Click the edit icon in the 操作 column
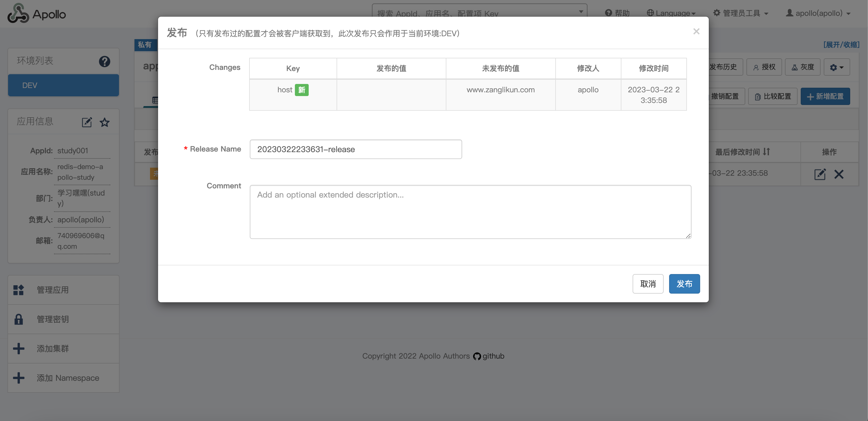Screen dimensions: 868x421 click(819, 174)
